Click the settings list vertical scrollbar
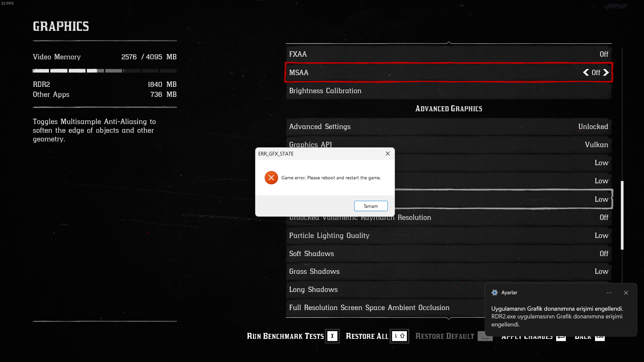 [622, 215]
